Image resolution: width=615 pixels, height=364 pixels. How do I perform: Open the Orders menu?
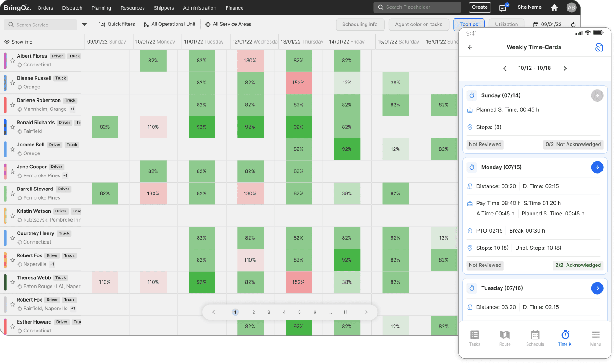(x=45, y=8)
